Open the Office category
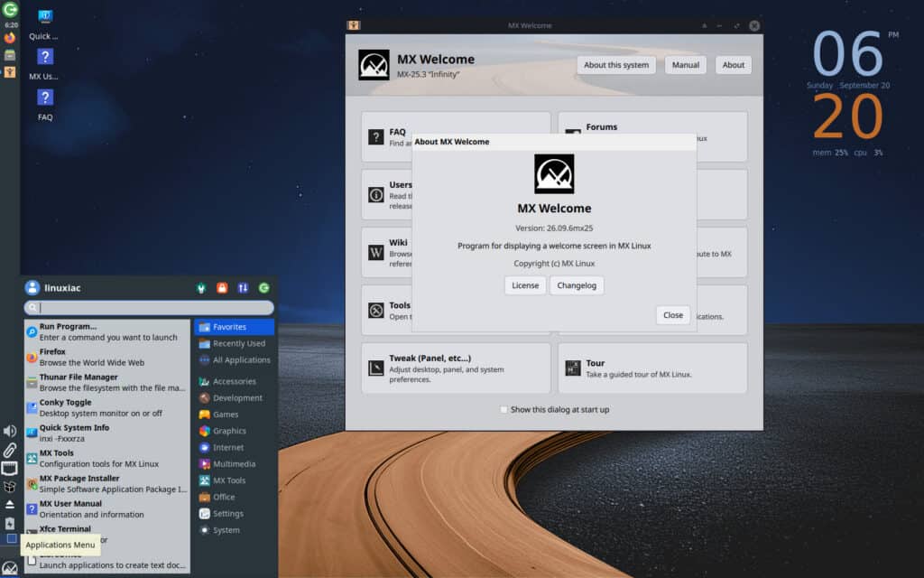 234,498
